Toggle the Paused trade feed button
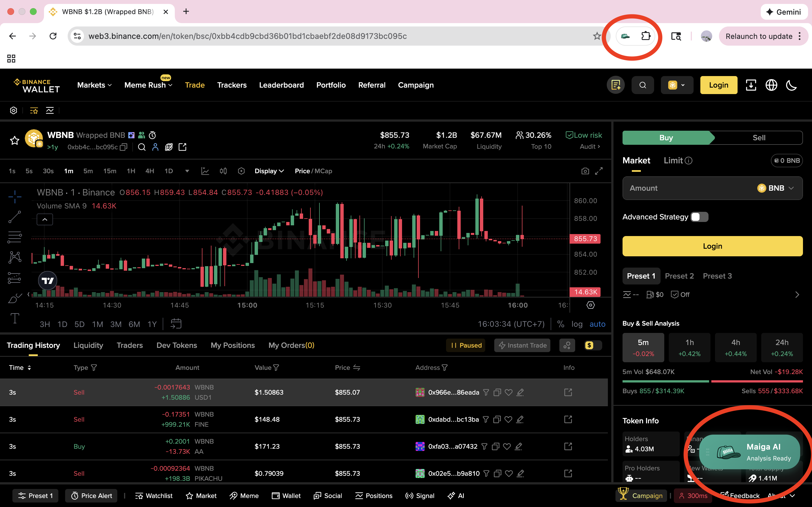This screenshot has height=507, width=812. click(466, 345)
